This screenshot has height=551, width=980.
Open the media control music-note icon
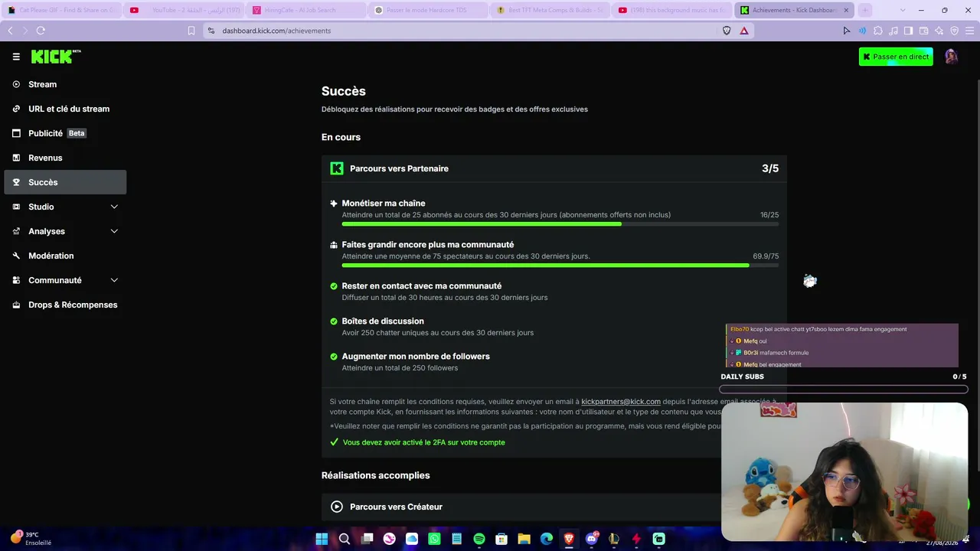[x=893, y=31]
